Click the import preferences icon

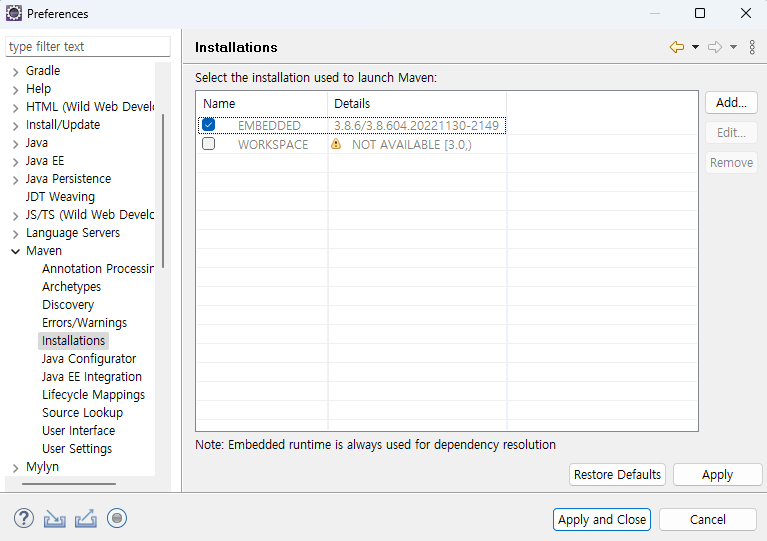54,518
